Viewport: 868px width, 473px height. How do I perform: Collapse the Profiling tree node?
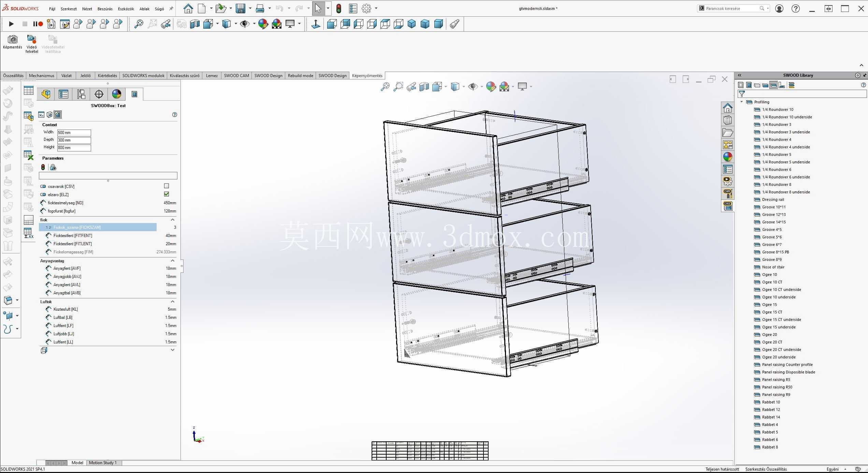742,102
